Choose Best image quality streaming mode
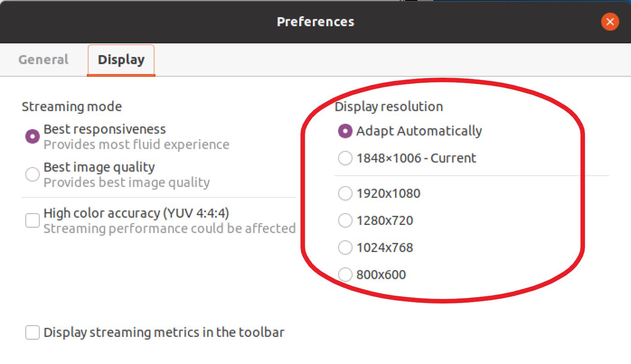The height and width of the screenshot is (364, 631). [x=32, y=174]
